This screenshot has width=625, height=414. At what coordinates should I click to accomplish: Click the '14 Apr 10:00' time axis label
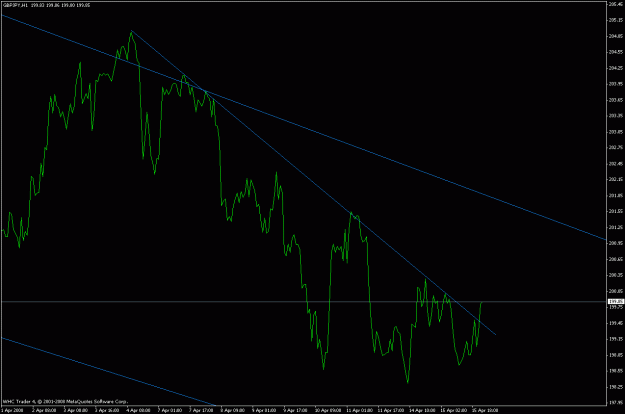click(422, 410)
